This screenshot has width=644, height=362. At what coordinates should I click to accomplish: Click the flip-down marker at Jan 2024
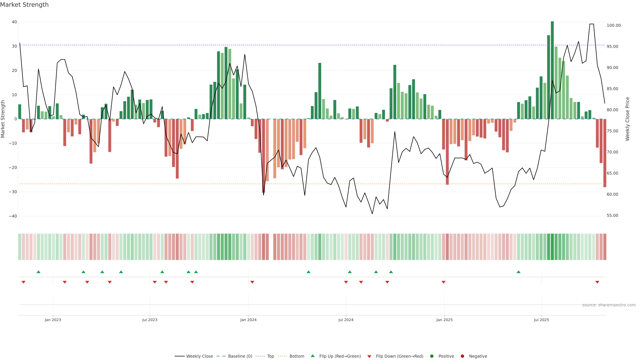coord(252,282)
